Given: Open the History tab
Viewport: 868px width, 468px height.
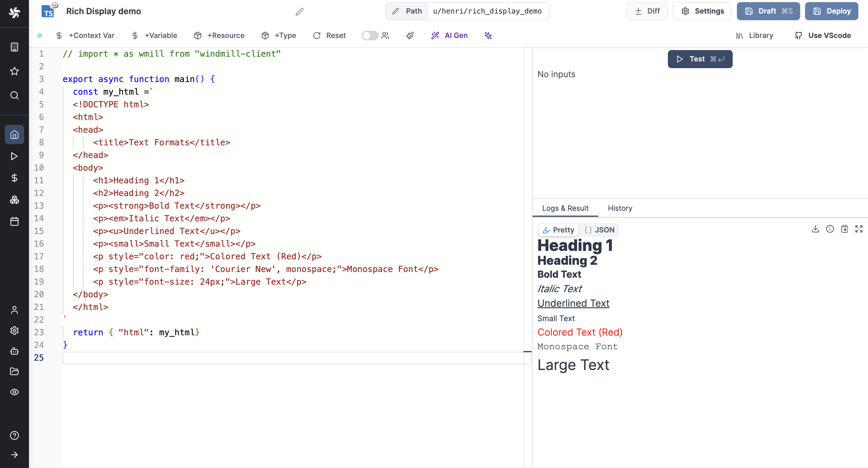Looking at the screenshot, I should 620,208.
